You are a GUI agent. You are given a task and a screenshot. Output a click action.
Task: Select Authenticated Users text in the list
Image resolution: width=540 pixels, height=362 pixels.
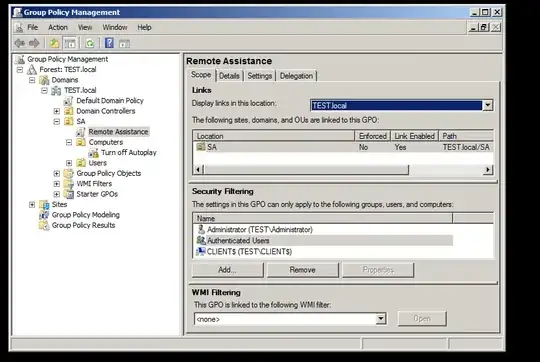click(238, 240)
